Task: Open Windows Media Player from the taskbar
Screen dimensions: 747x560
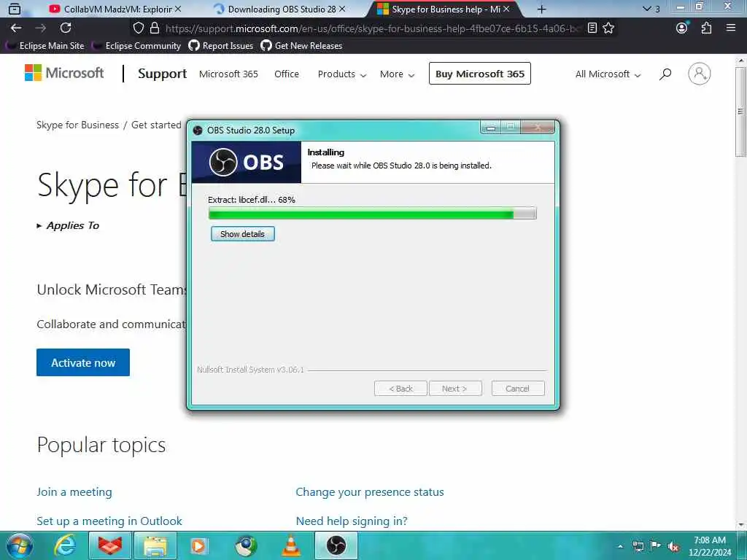Action: tap(198, 545)
